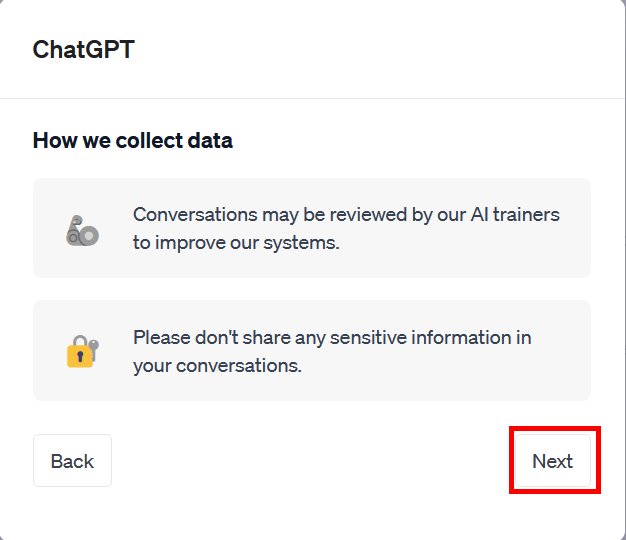Click the Back button

(72, 461)
